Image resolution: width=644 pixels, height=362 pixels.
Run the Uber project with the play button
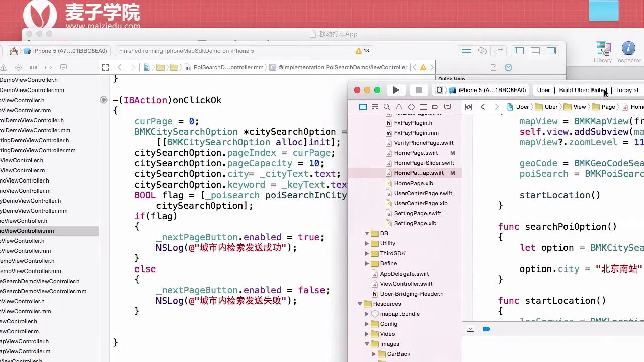coord(396,90)
